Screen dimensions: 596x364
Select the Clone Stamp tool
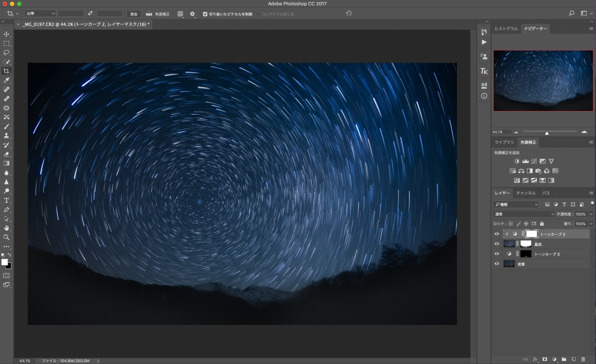point(6,136)
